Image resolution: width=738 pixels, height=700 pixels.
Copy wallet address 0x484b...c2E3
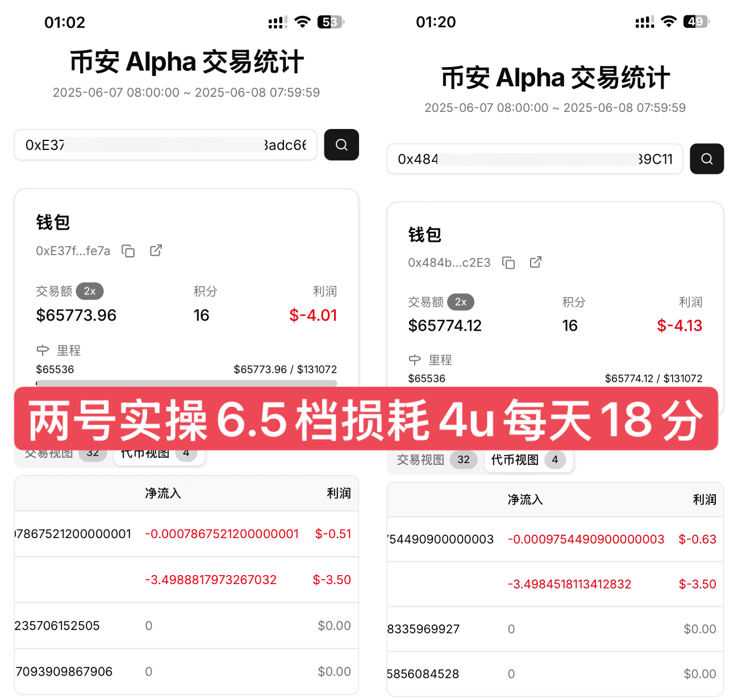click(508, 262)
